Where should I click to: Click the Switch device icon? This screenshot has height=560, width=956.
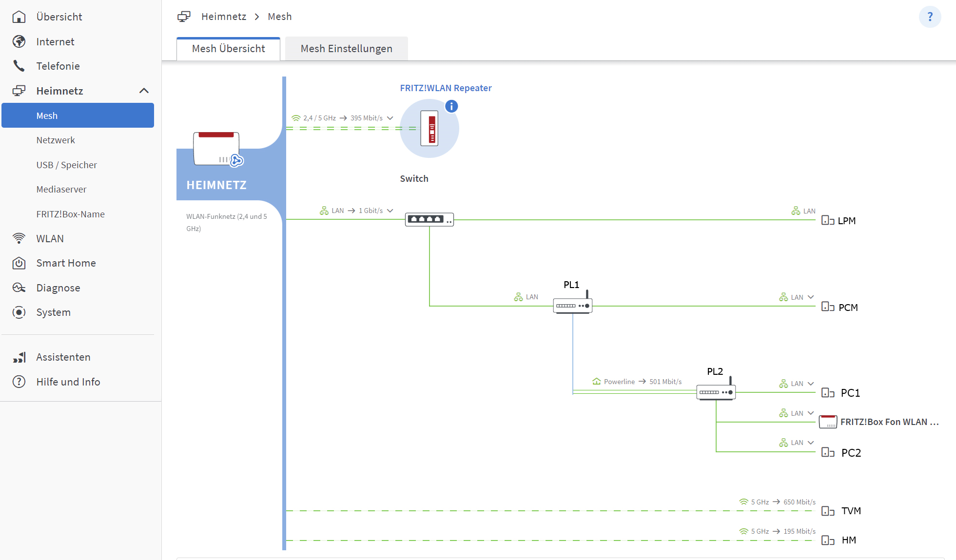coord(429,219)
